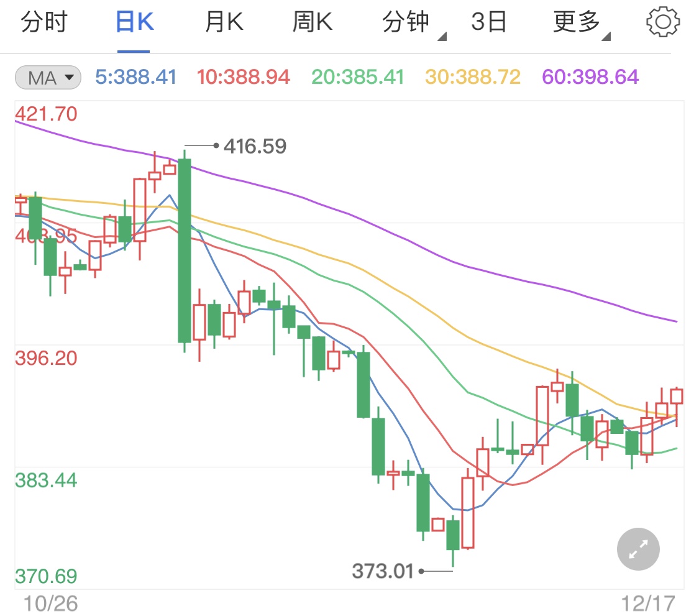Open chart settings gear icon

pyautogui.click(x=663, y=21)
